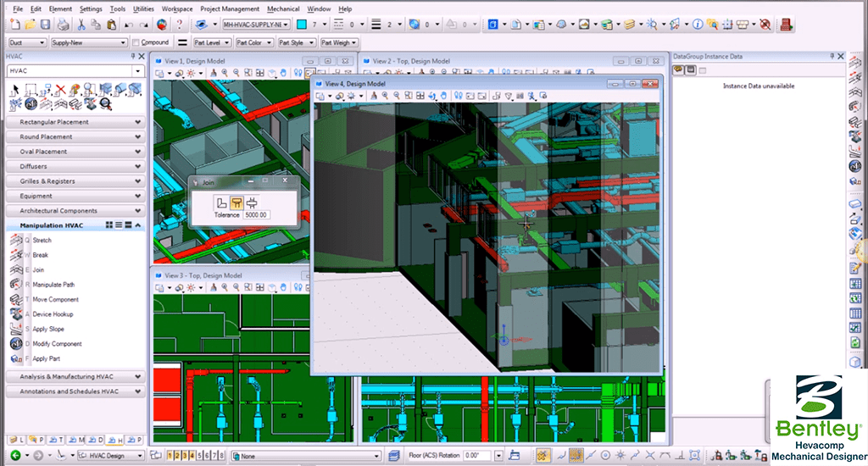868x466 pixels.
Task: Choose Join in-line mode in Join dialog
Action: [x=251, y=202]
